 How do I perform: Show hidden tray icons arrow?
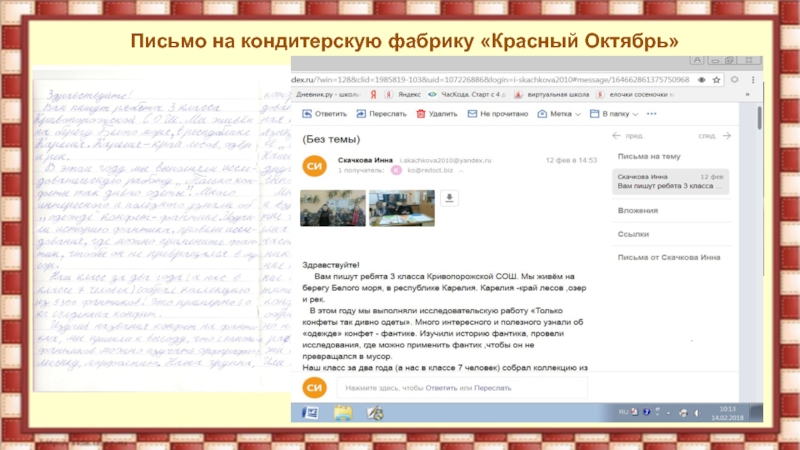668,413
